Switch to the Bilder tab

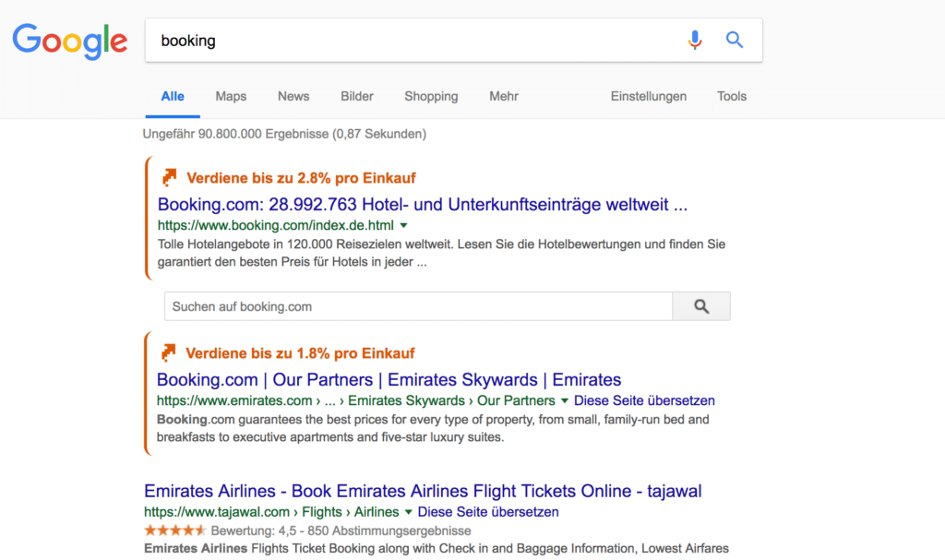click(357, 97)
